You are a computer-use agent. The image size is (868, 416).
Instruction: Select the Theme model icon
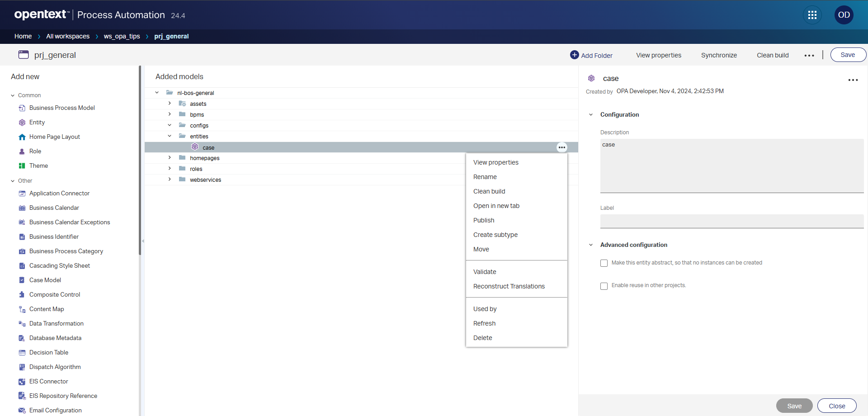coord(22,166)
